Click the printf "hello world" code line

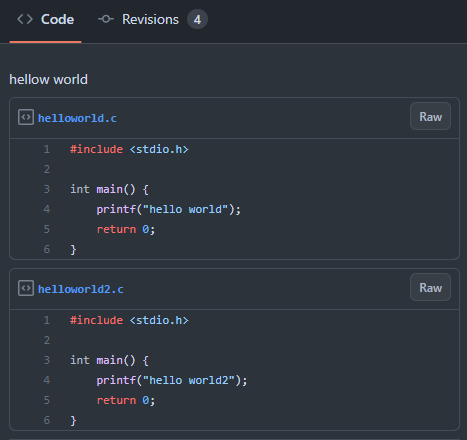pyautogui.click(x=169, y=209)
